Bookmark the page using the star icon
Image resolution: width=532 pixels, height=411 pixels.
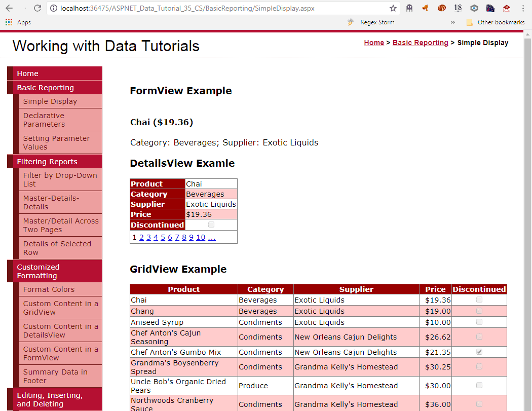393,8
